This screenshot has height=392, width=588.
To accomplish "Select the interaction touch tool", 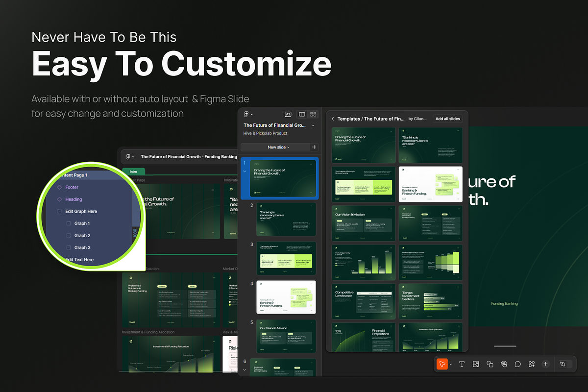I will point(504,364).
